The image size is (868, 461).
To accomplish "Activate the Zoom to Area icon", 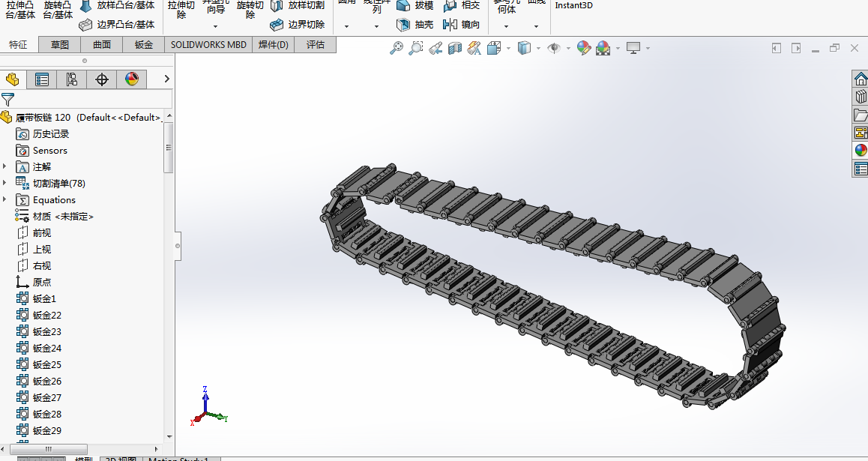I will pos(416,48).
